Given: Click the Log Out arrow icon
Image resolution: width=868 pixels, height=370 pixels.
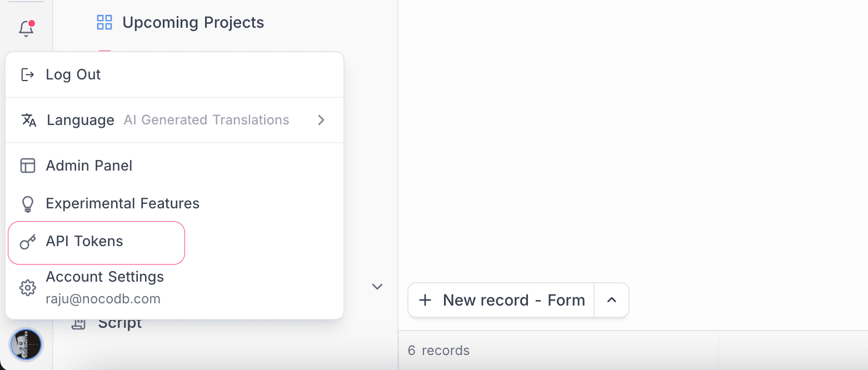Looking at the screenshot, I should (27, 74).
